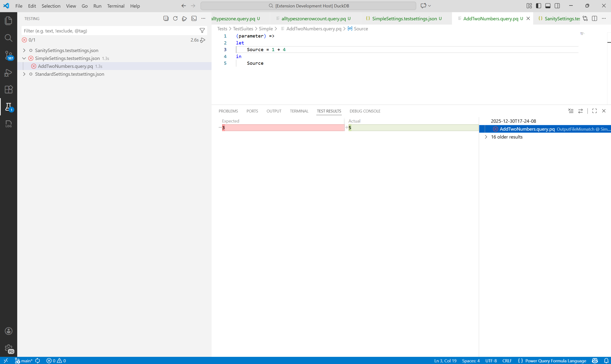611x364 pixels.
Task: Expand the 16 older results group
Action: (x=486, y=137)
